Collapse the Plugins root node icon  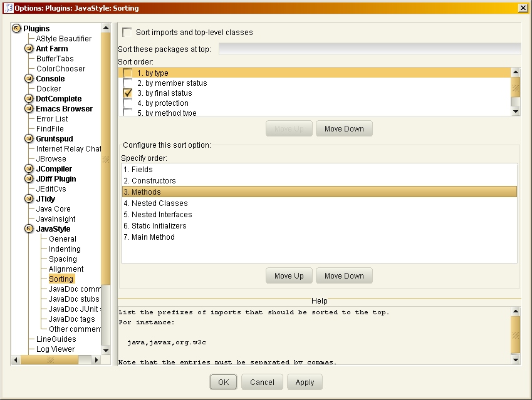coord(17,29)
